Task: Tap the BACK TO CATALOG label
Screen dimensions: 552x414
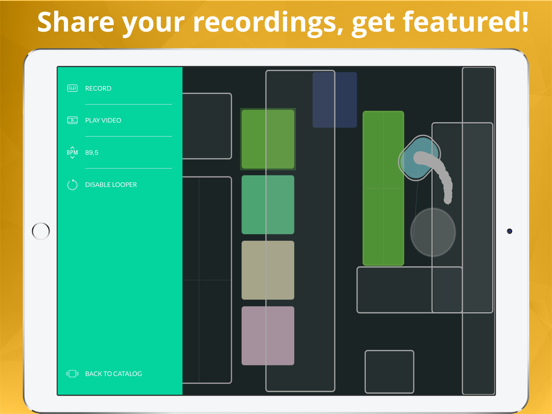Action: 113,374
